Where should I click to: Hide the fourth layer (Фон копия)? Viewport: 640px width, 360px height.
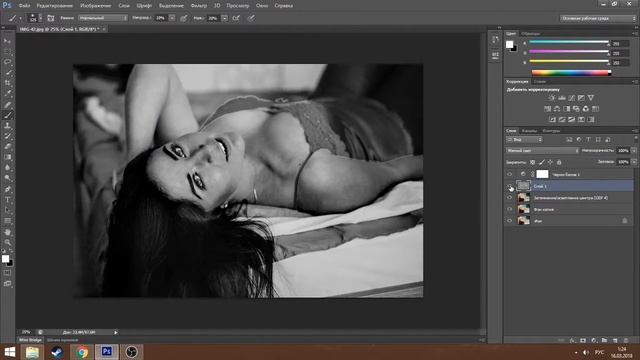click(x=509, y=209)
